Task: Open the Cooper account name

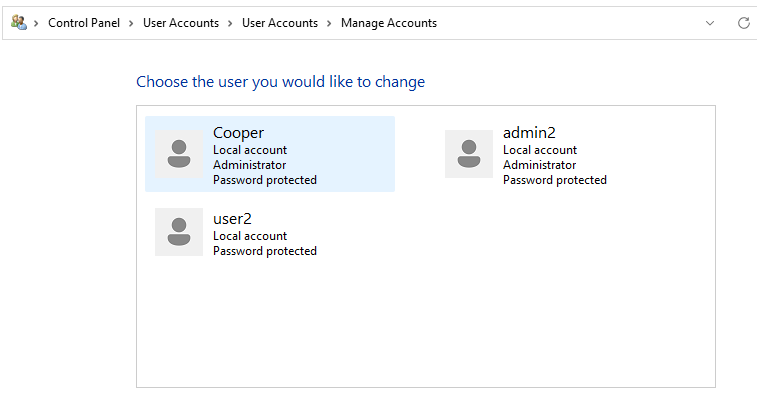Action: coord(238,133)
